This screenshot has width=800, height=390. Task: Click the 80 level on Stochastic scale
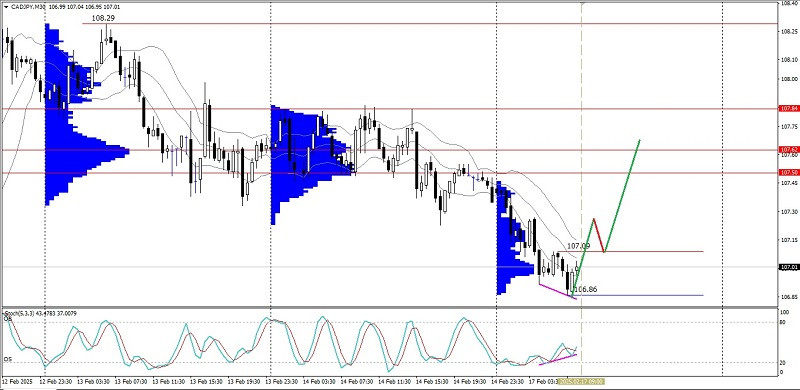782,323
